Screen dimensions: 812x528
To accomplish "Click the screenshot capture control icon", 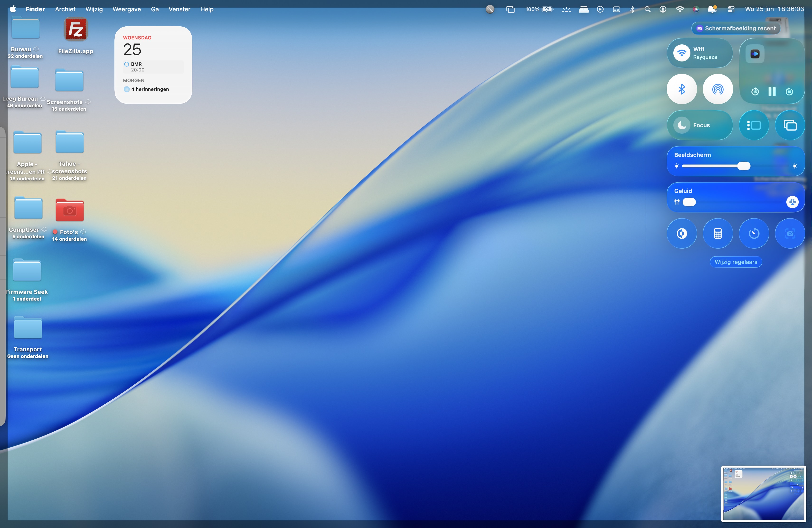I will pos(790,233).
